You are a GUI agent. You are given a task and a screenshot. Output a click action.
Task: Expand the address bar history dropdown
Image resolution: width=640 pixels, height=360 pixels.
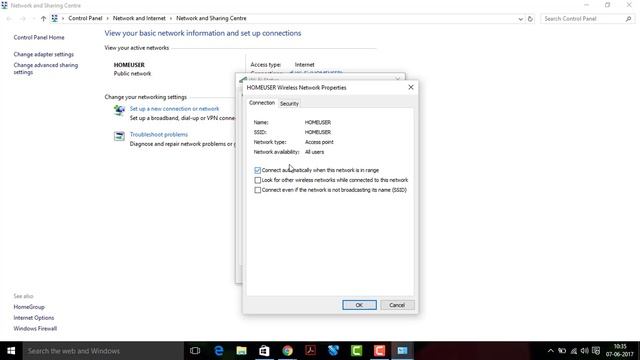520,19
